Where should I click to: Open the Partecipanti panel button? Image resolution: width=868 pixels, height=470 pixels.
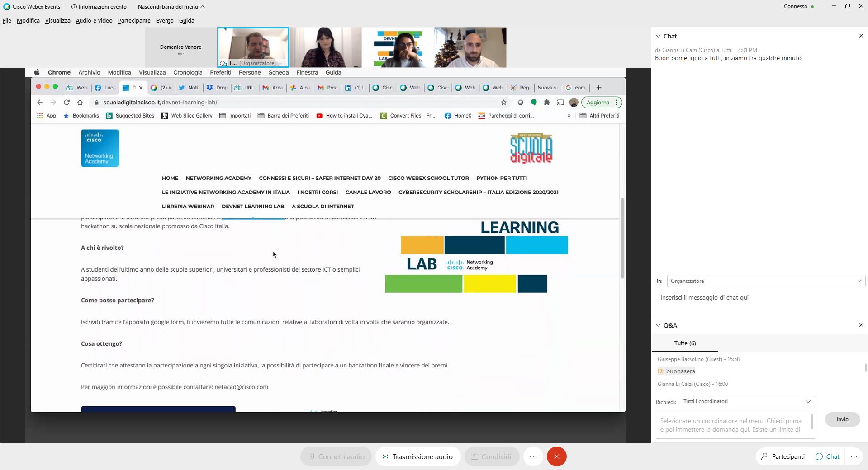tap(783, 456)
